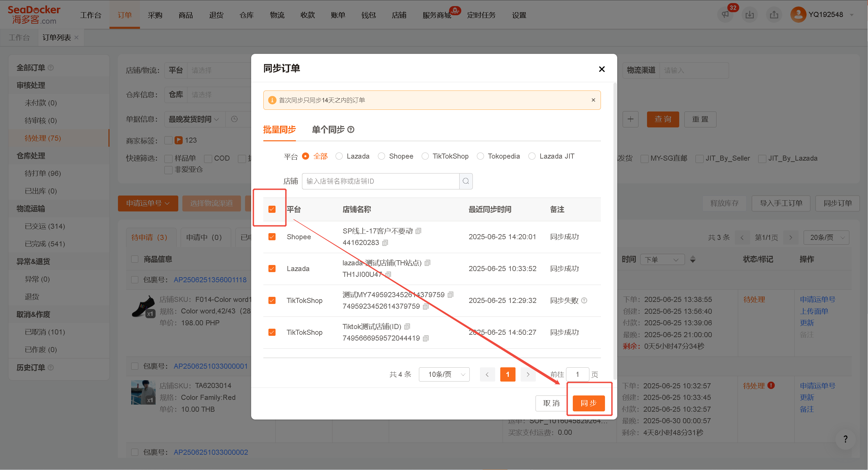Image resolution: width=868 pixels, height=470 pixels.
Task: Dismiss the 14-day sync notice banner
Action: 593,100
